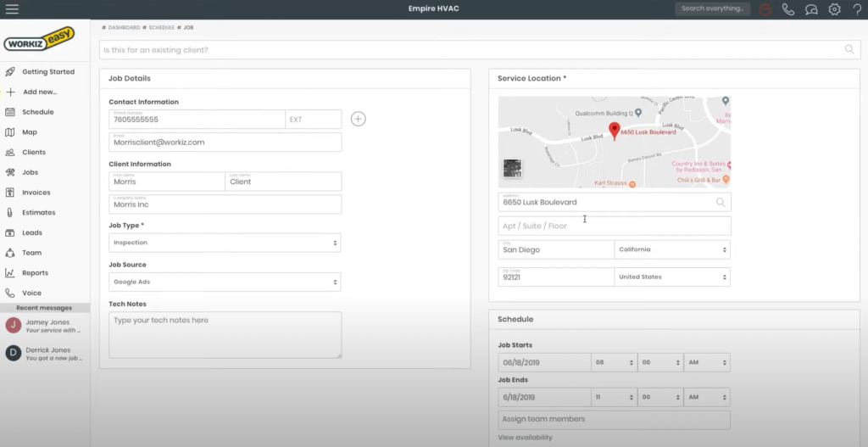This screenshot has height=447, width=868.
Task: Open Job Starts AM/PM dropdown
Action: click(707, 363)
